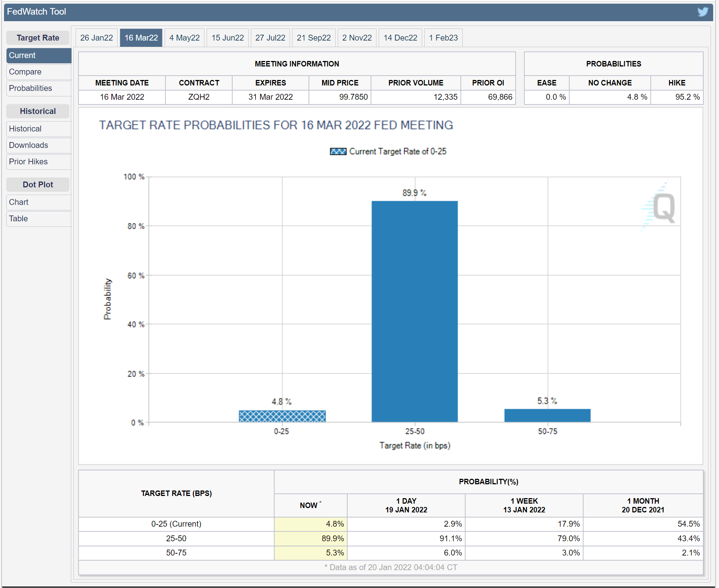Select the 4 May22 meeting tab
719x588 pixels.
coord(184,38)
